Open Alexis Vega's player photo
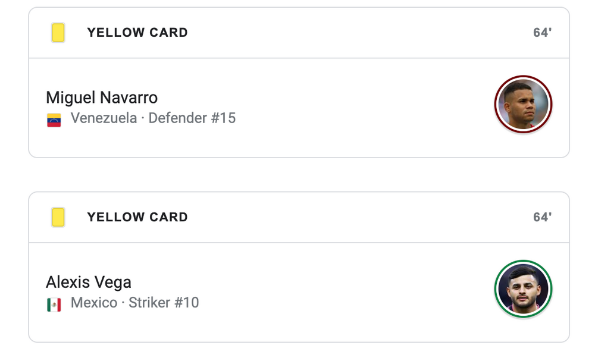Screen dimensions: 595x364 tap(523, 289)
